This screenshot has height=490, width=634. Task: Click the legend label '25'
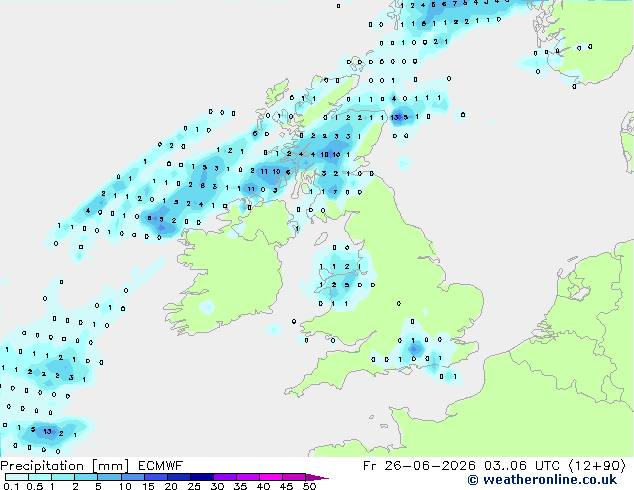tap(194, 486)
